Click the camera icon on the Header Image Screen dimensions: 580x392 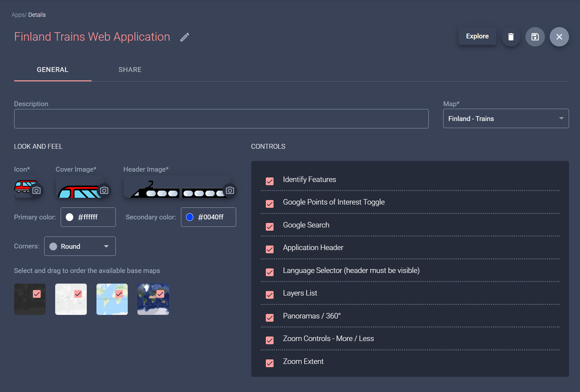pos(230,190)
